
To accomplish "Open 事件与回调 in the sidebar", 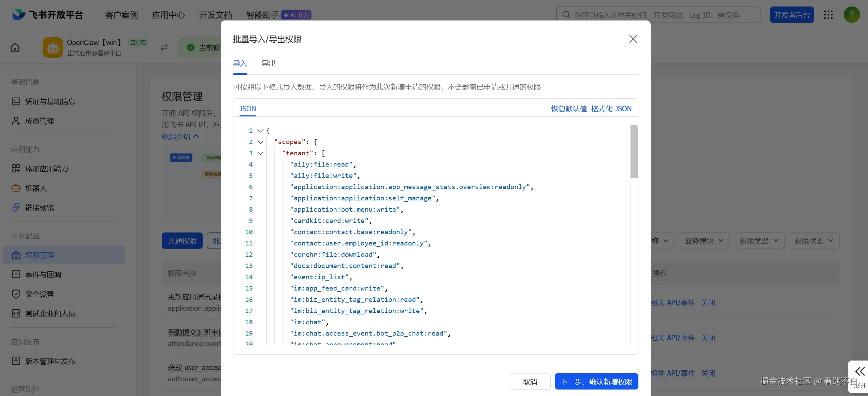I will 43,274.
